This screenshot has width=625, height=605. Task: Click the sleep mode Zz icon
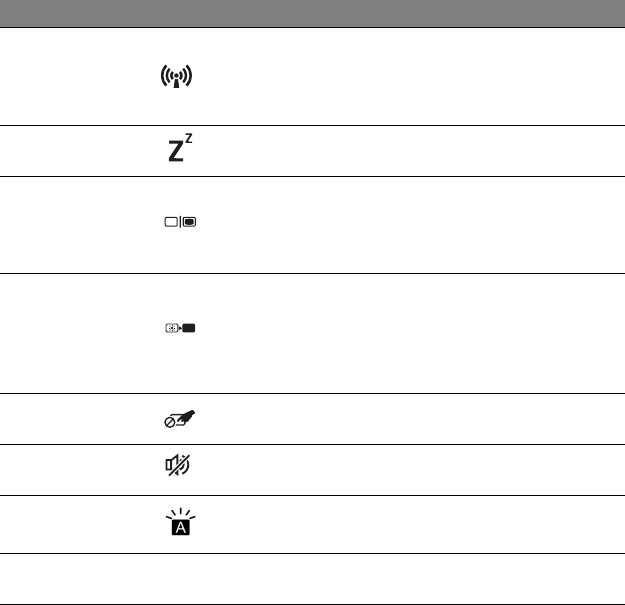[176, 151]
